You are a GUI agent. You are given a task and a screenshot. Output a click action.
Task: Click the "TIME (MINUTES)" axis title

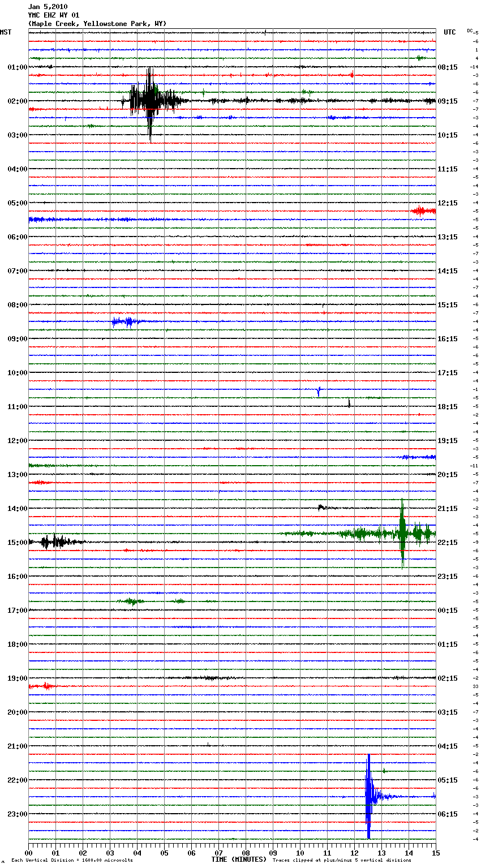tap(239, 859)
